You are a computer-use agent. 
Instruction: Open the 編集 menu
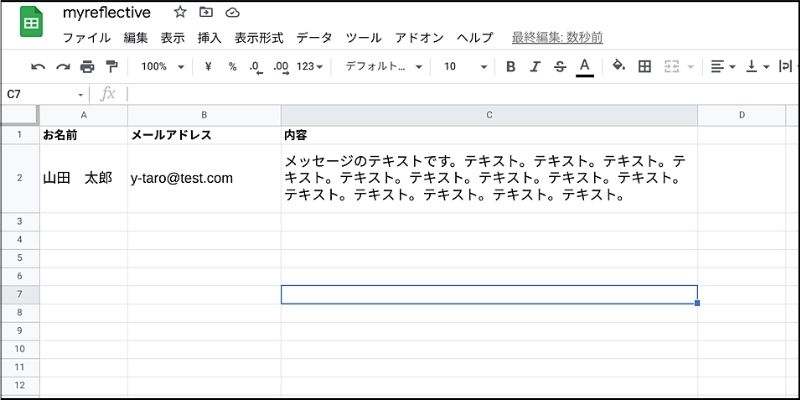tap(135, 38)
